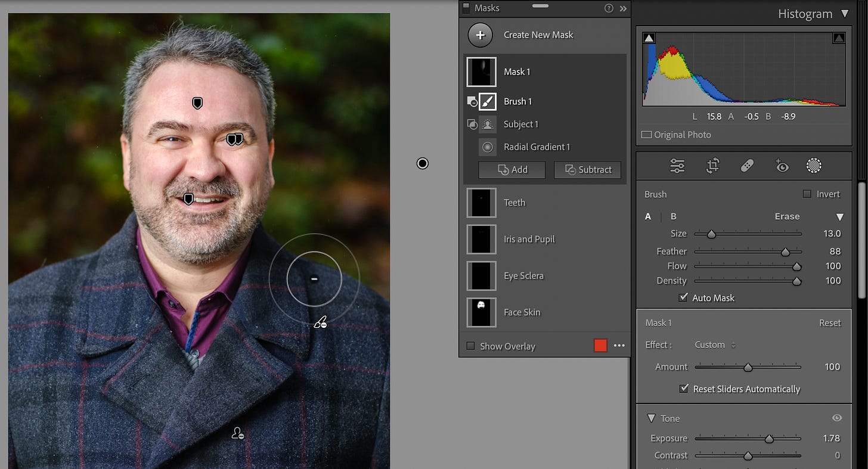The height and width of the screenshot is (469, 868).
Task: Click the radial gradient center pin
Action: pos(423,163)
